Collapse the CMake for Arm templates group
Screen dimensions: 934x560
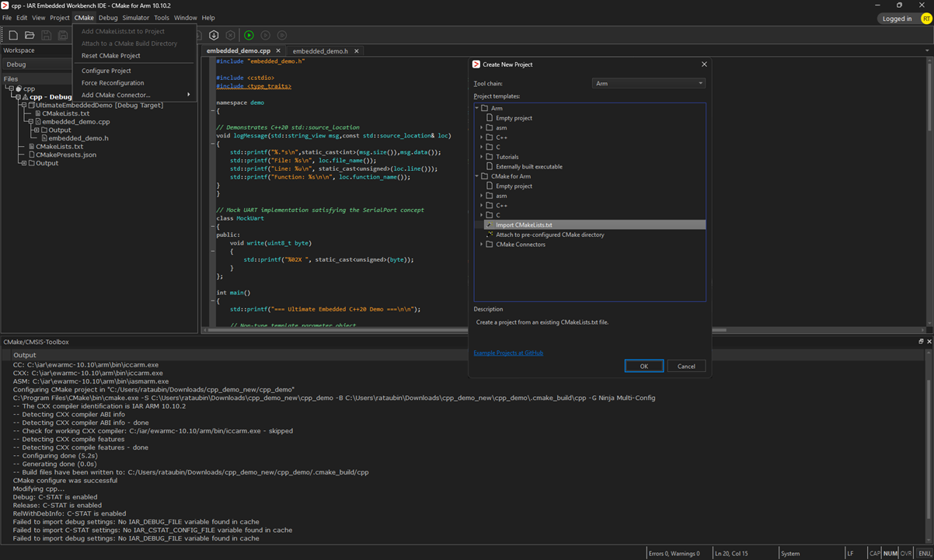coord(477,176)
